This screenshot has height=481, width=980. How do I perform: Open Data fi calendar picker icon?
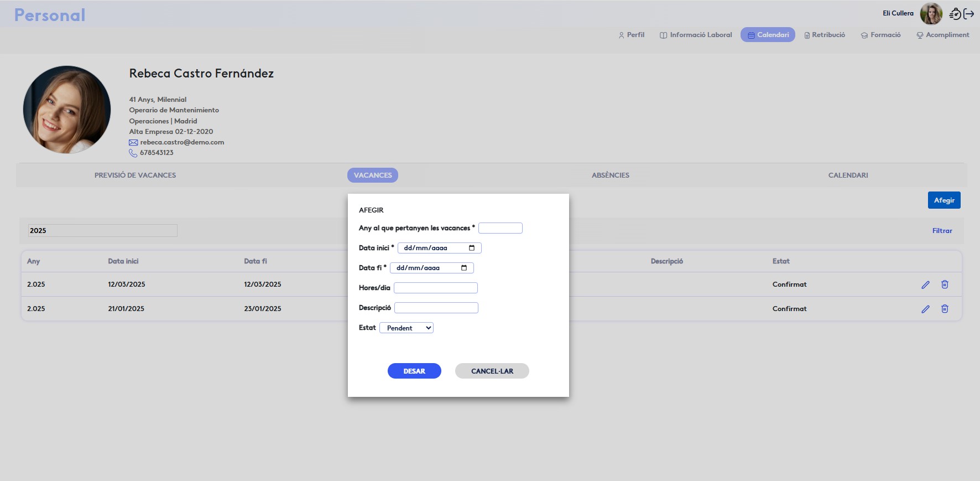coord(464,268)
